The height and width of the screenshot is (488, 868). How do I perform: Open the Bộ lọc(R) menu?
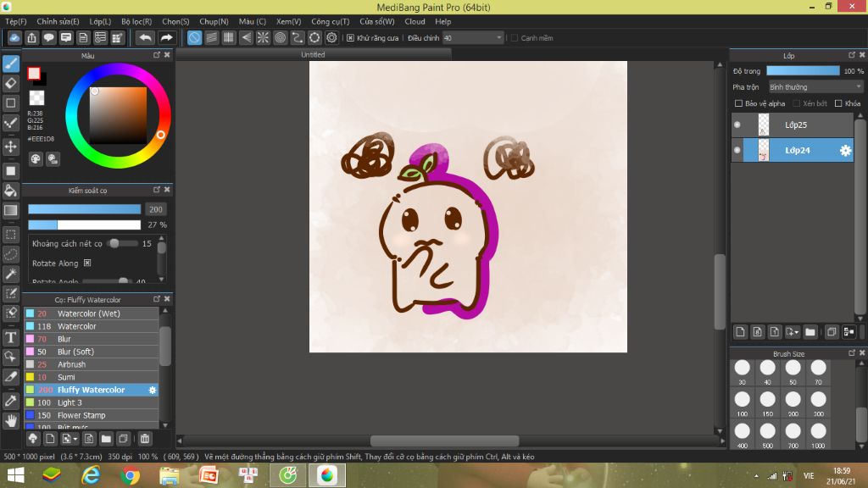click(136, 21)
